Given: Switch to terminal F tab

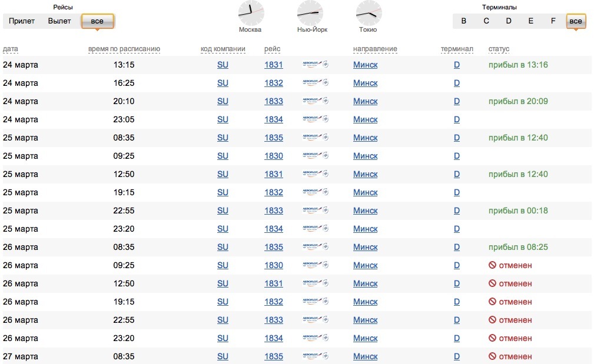Looking at the screenshot, I should click(x=553, y=21).
